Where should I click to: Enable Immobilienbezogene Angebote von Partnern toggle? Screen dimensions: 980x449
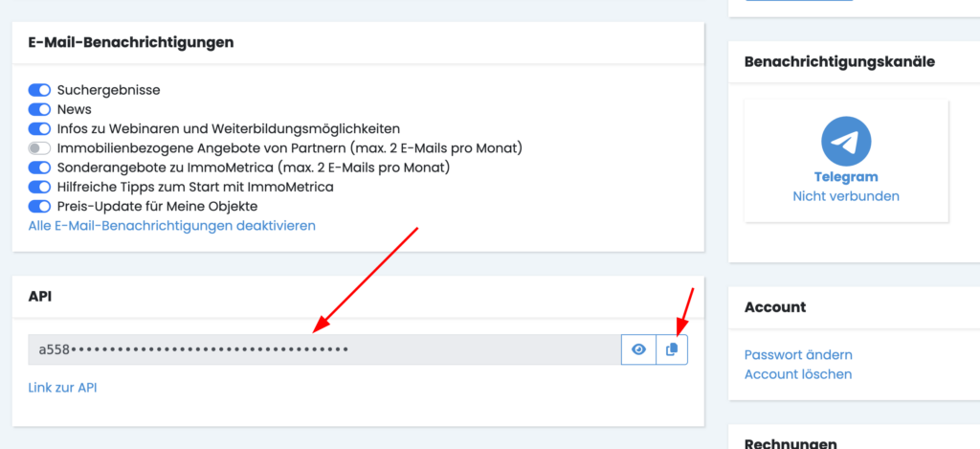[x=39, y=148]
